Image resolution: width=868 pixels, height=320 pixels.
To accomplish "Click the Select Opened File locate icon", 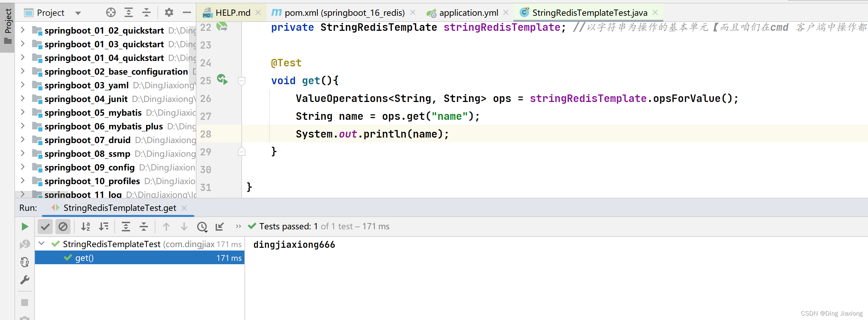I will 111,13.
